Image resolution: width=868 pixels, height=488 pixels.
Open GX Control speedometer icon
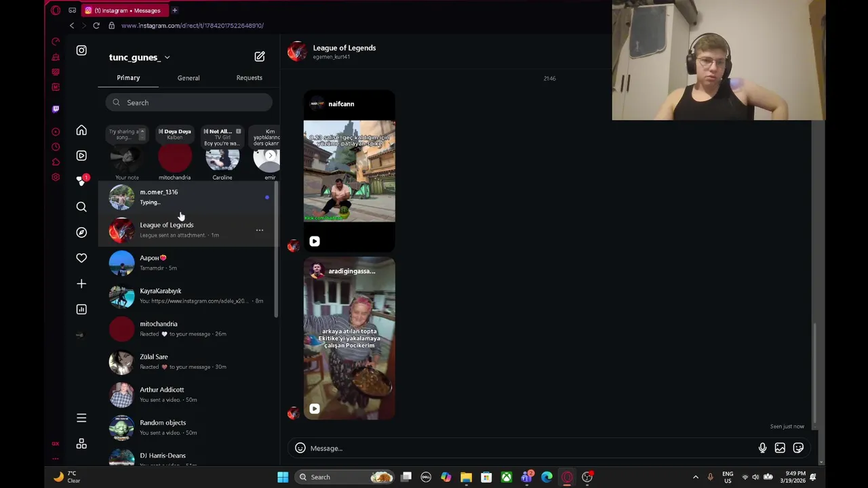56,41
